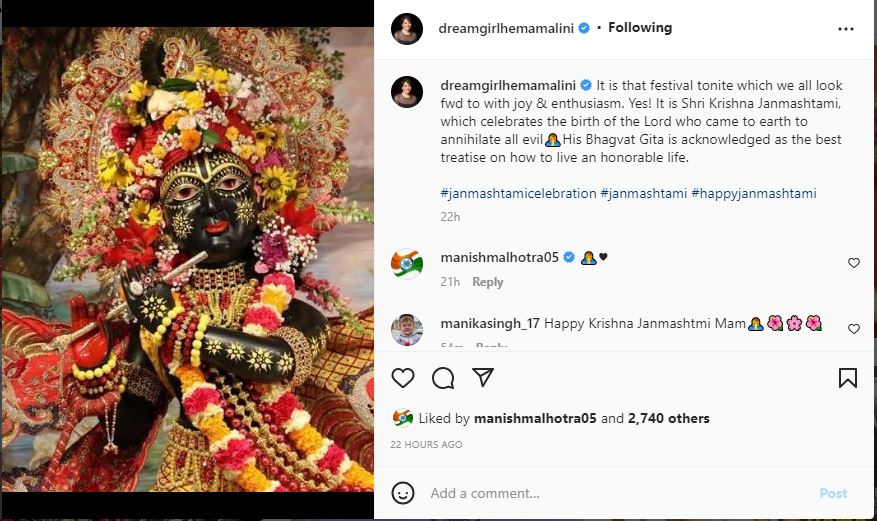Open comments via speech bubble icon
The image size is (877, 521).
point(443,378)
